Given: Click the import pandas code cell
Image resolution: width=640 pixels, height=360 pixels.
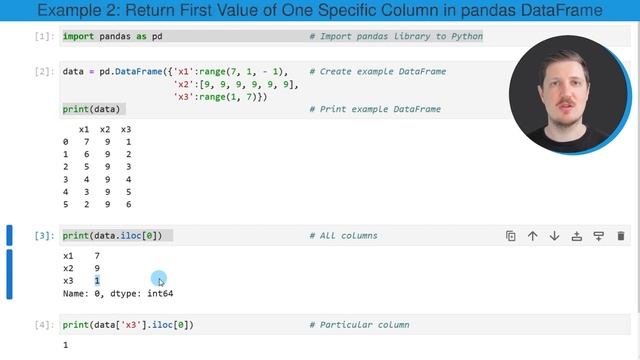Looking at the screenshot, I should [345, 36].
